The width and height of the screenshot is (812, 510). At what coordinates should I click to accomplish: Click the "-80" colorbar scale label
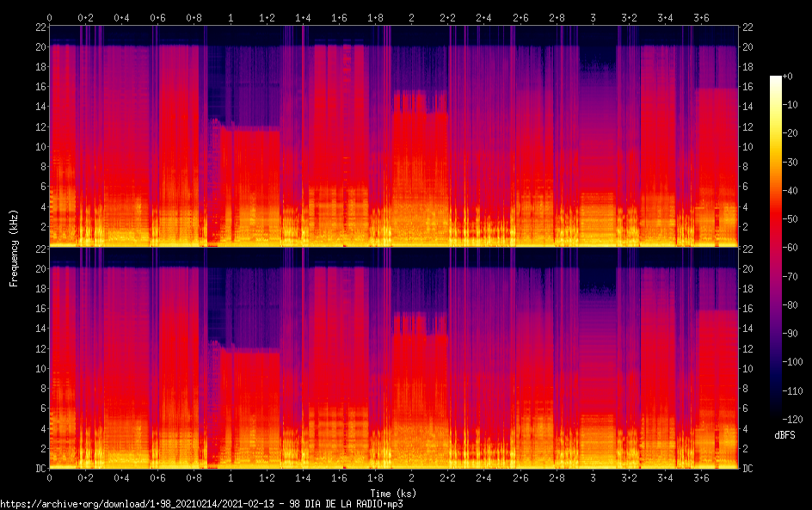point(790,305)
